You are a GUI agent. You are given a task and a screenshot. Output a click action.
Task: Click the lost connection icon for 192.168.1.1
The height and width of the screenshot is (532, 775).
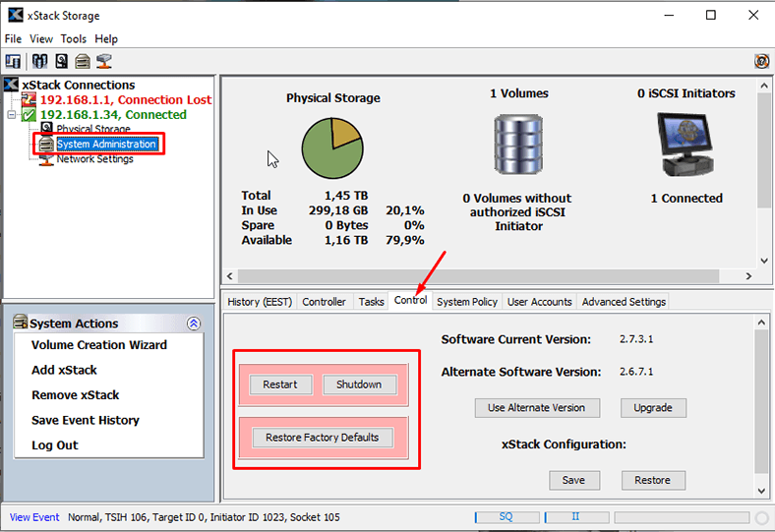click(29, 99)
